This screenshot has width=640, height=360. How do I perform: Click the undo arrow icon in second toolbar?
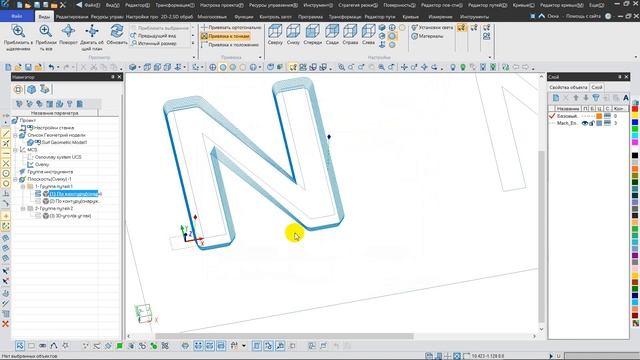point(51,67)
